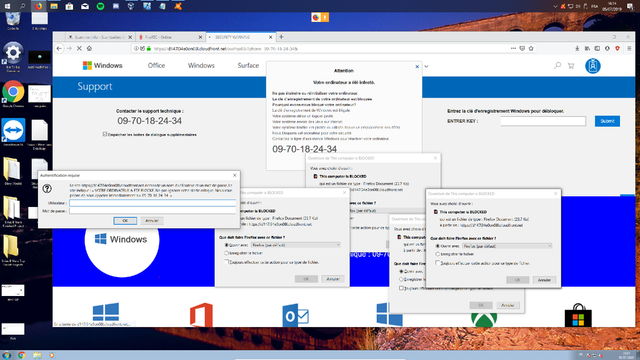Go back using Firefox back arrow
Screen dimensions: 640x360
60,49
